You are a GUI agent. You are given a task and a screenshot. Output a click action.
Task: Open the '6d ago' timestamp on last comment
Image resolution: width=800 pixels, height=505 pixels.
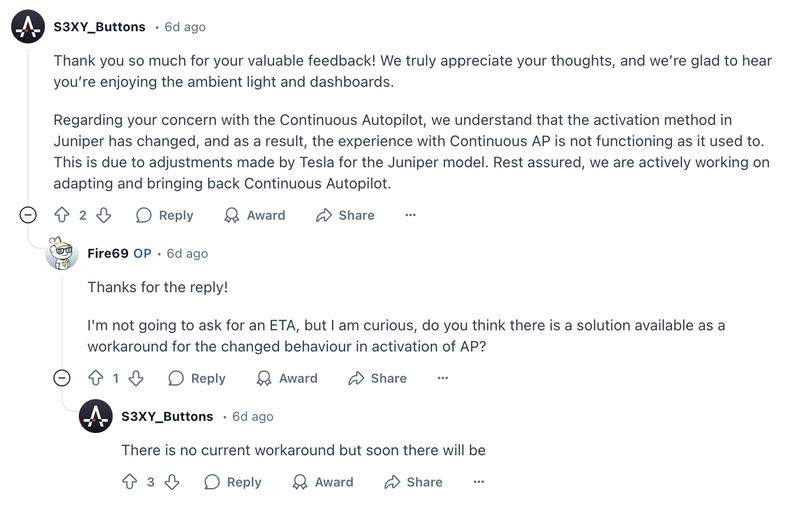[253, 416]
